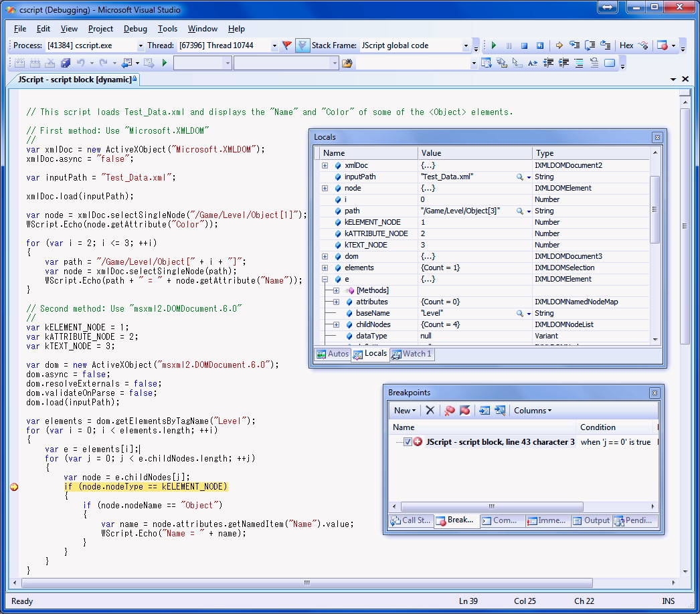
Task: Click the breakpoint glyph in editor margin
Action: 14,487
